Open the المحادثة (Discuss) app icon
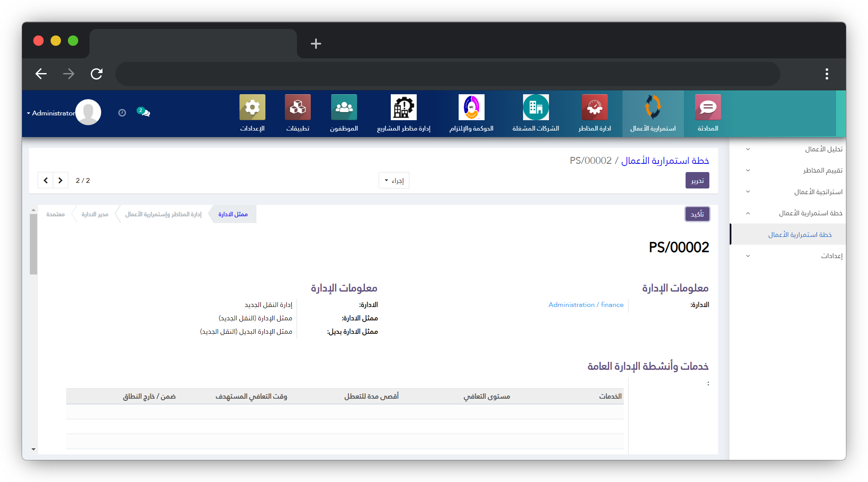Image resolution: width=868 pixels, height=482 pixels. tap(708, 108)
